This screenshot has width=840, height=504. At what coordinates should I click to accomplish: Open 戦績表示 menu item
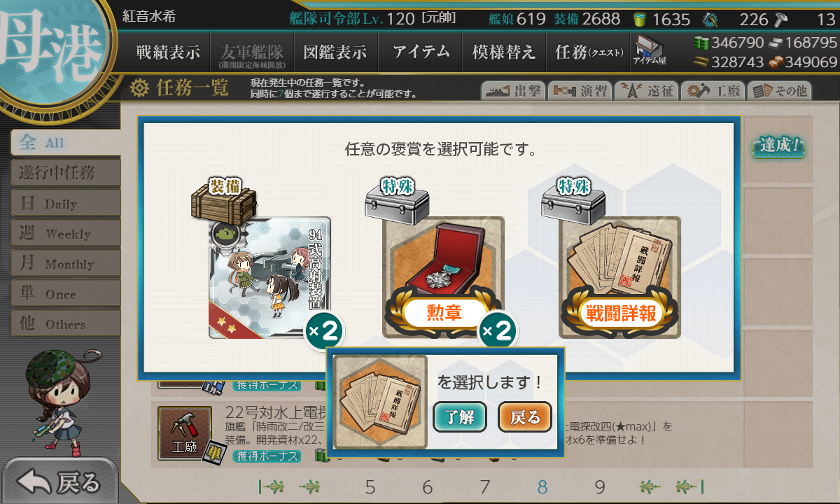(168, 52)
